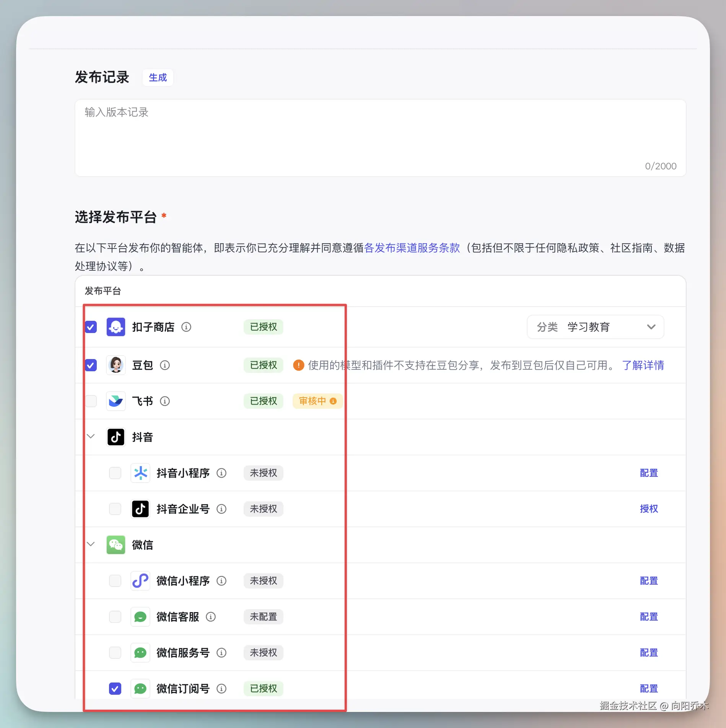This screenshot has height=728, width=726.
Task: Open info tooltip next to 豆包
Action: [165, 365]
